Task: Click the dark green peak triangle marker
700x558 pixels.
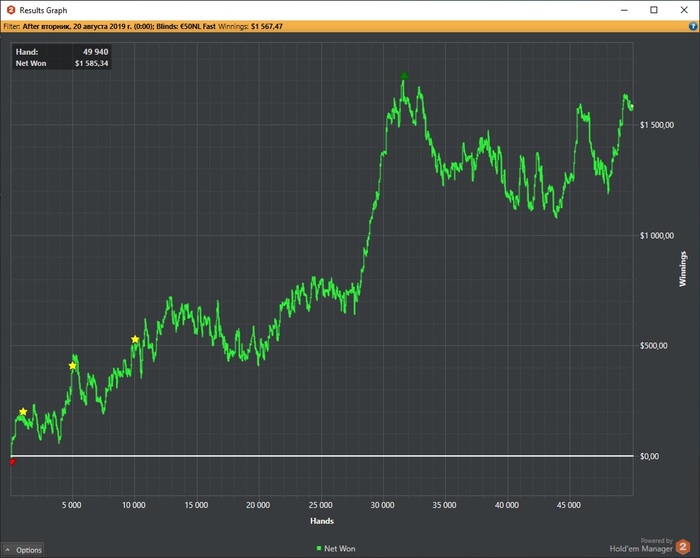Action: pos(404,75)
